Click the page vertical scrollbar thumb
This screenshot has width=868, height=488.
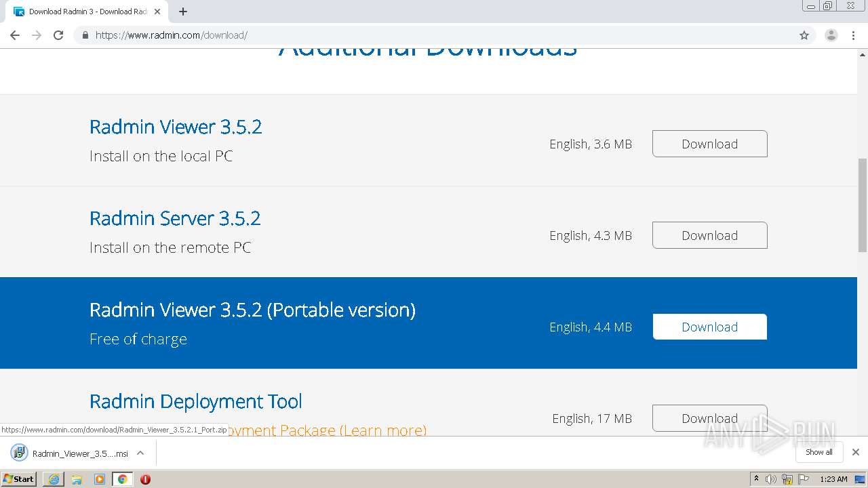[863, 204]
